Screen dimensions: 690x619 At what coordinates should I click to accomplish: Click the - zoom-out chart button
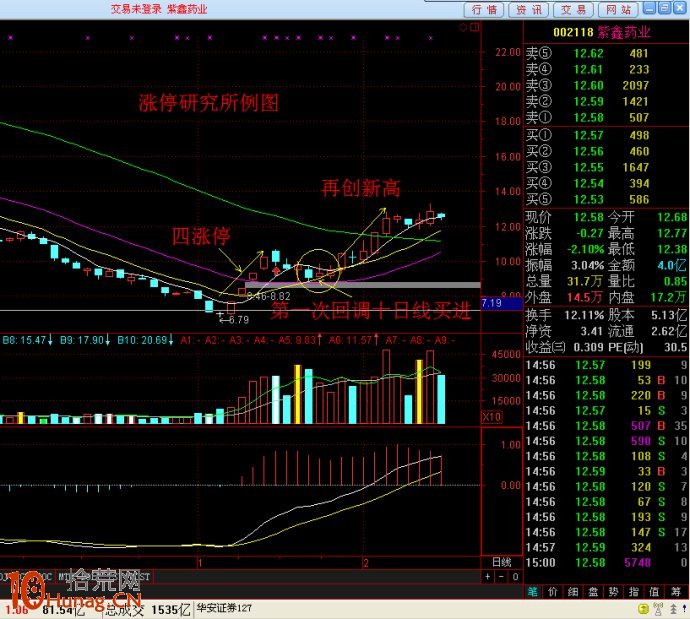(501, 576)
